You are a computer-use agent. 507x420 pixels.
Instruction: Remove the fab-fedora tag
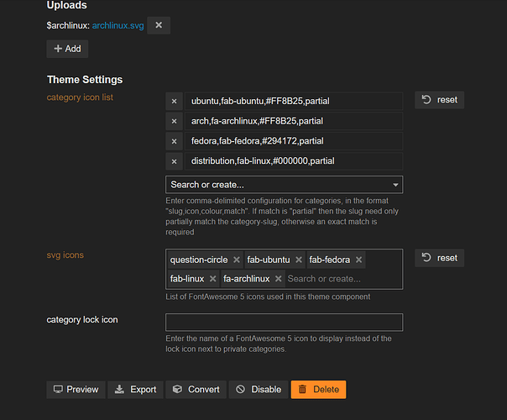358,260
